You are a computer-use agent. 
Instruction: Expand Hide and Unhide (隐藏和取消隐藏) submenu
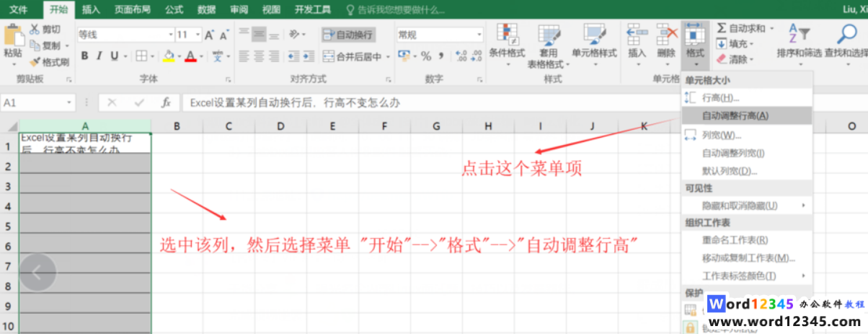747,206
